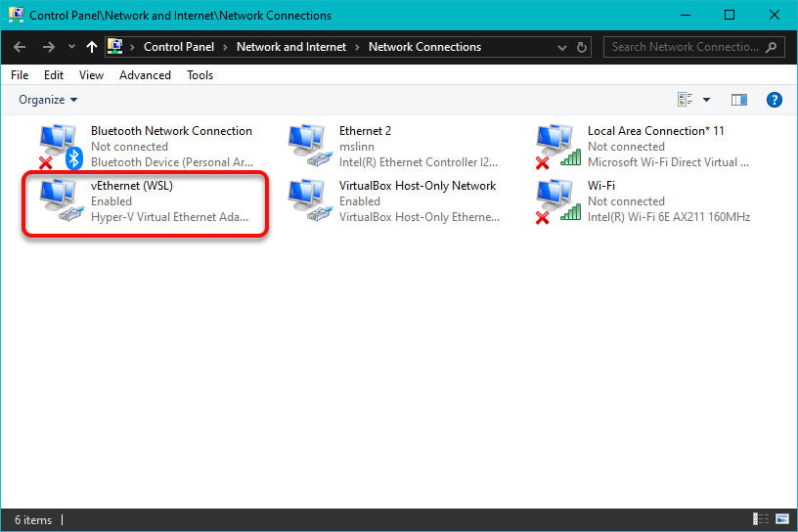Select the Bluetooth Network Connection icon
Viewport: 798px width, 532px height.
(61, 147)
